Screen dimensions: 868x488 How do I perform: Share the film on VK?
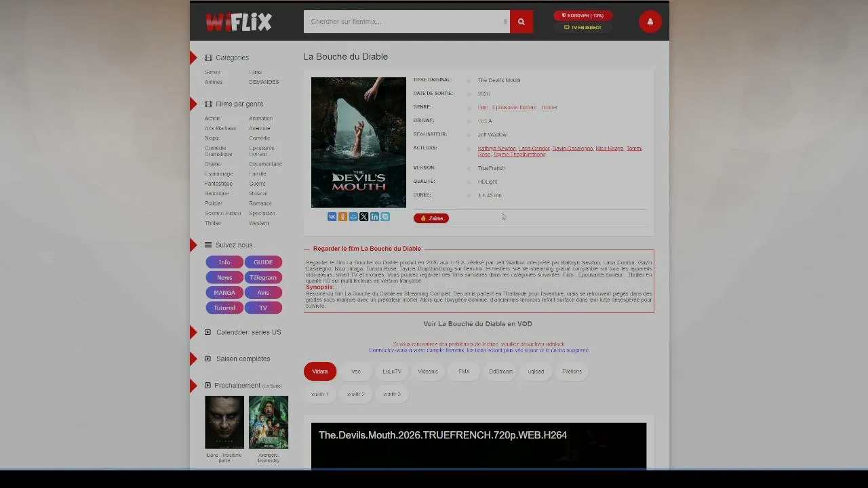(x=332, y=217)
